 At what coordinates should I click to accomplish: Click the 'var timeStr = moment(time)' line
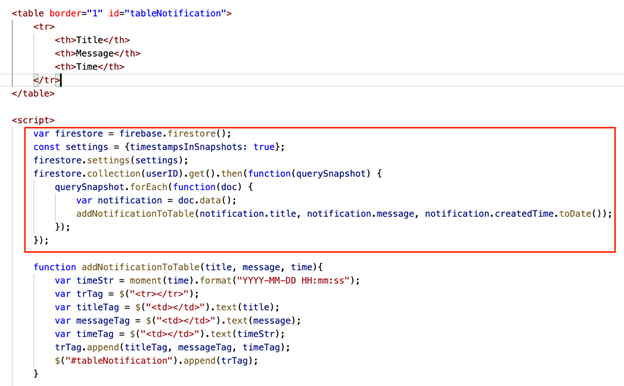tap(207, 281)
